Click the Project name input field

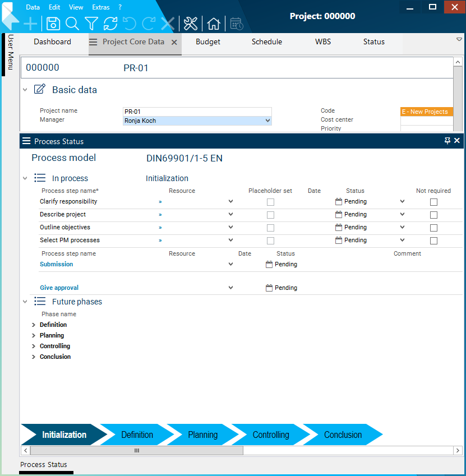tap(197, 112)
